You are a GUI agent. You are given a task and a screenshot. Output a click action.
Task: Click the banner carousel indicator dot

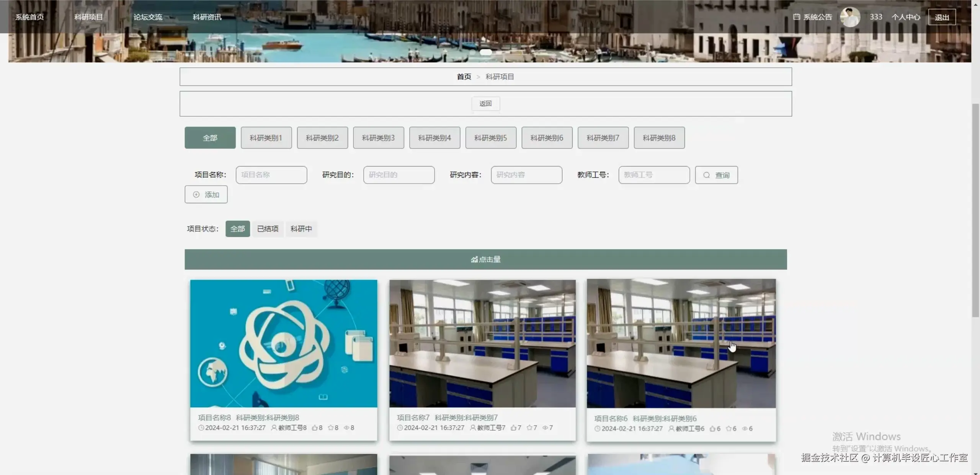point(485,52)
